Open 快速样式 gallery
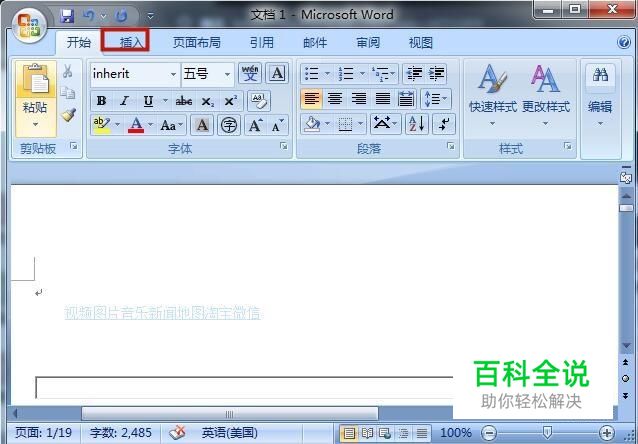 (x=493, y=94)
